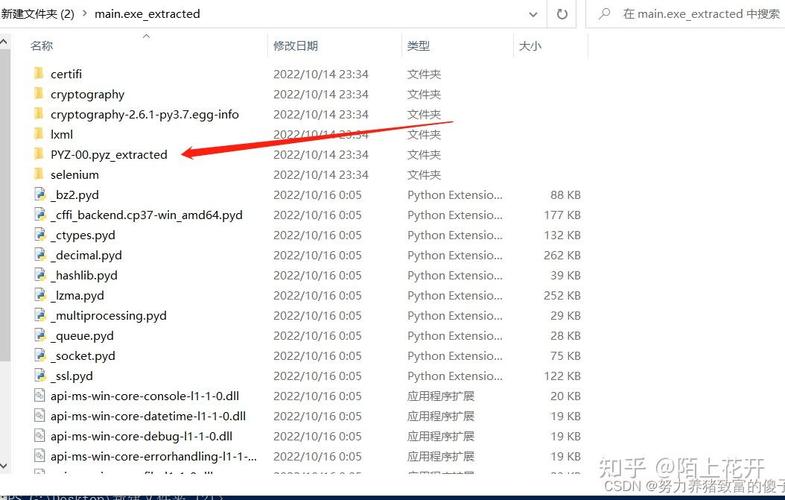Select the lxml folder name
The width and height of the screenshot is (785, 500).
click(x=62, y=134)
